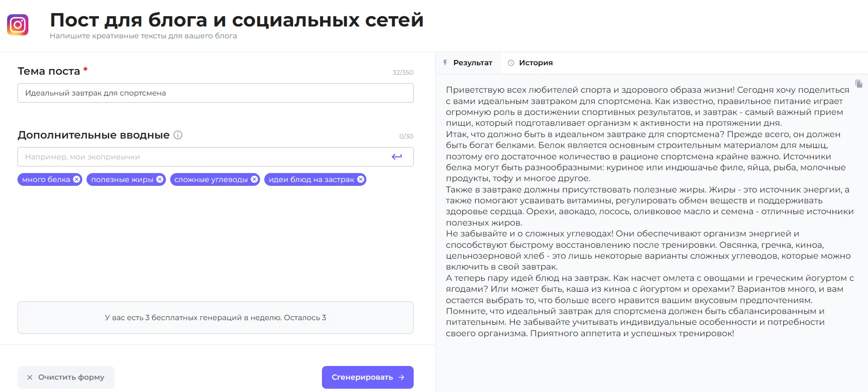Remove the "полезные жиры" tag
Screen dimensions: 868x392
(160, 179)
